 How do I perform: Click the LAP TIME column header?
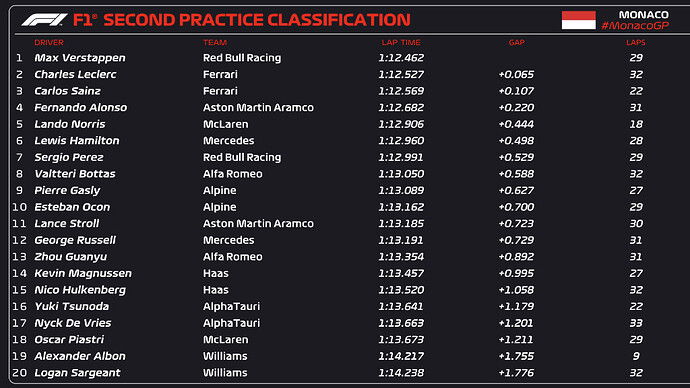click(x=401, y=43)
